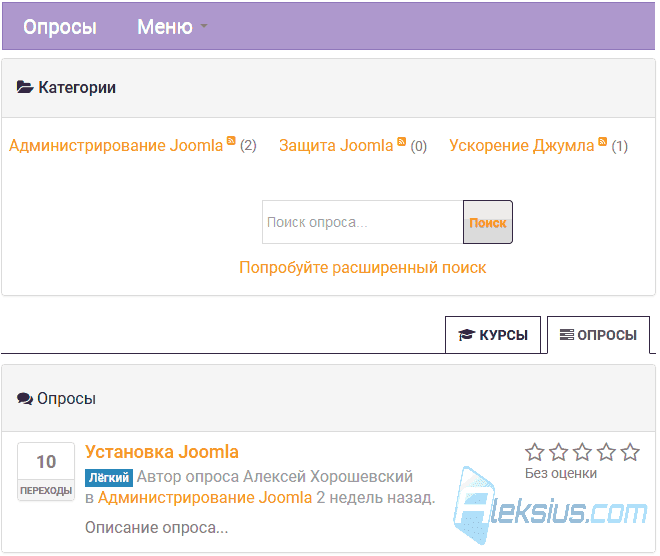The width and height of the screenshot is (660, 556).
Task: Open the Опросы navbar link
Action: tap(60, 27)
